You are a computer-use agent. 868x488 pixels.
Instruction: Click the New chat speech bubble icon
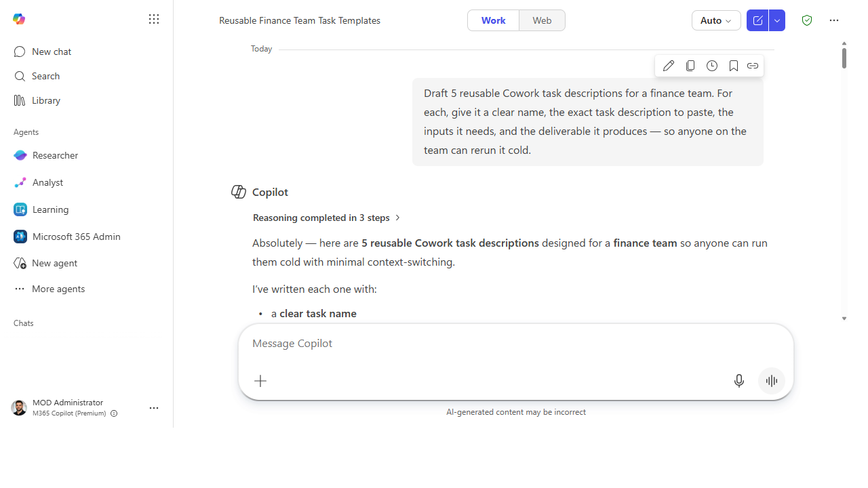pos(20,52)
